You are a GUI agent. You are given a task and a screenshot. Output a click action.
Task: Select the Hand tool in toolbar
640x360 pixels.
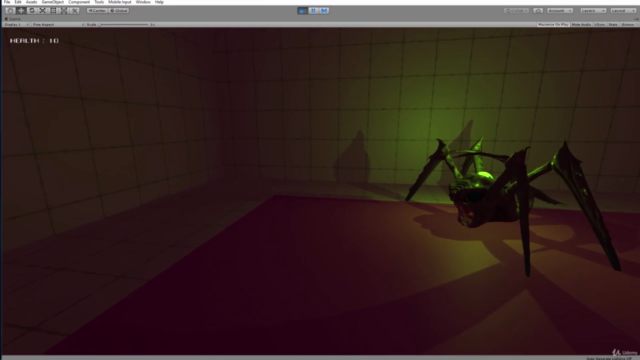(11, 11)
